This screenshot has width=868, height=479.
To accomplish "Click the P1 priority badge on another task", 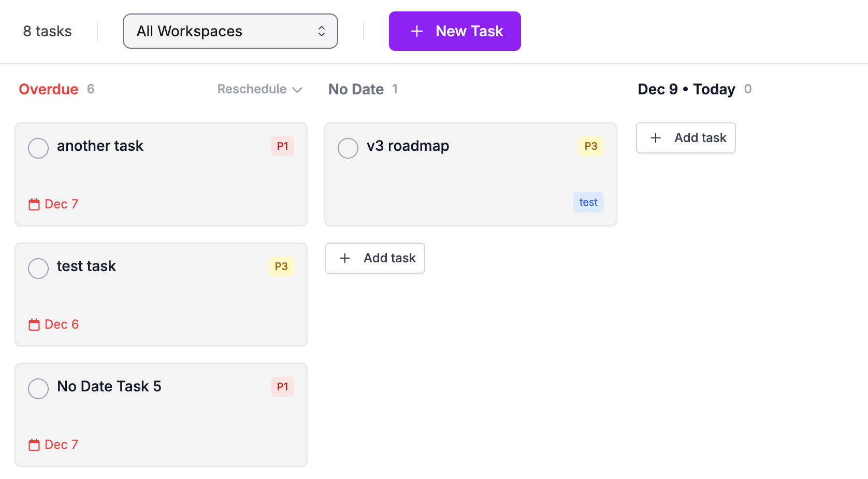I will tap(282, 146).
